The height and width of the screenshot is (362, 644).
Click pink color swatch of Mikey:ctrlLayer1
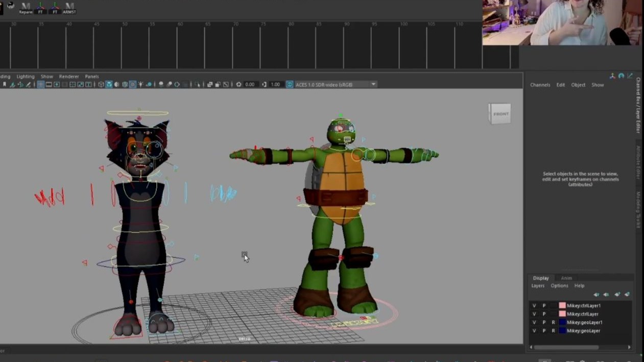(x=562, y=305)
